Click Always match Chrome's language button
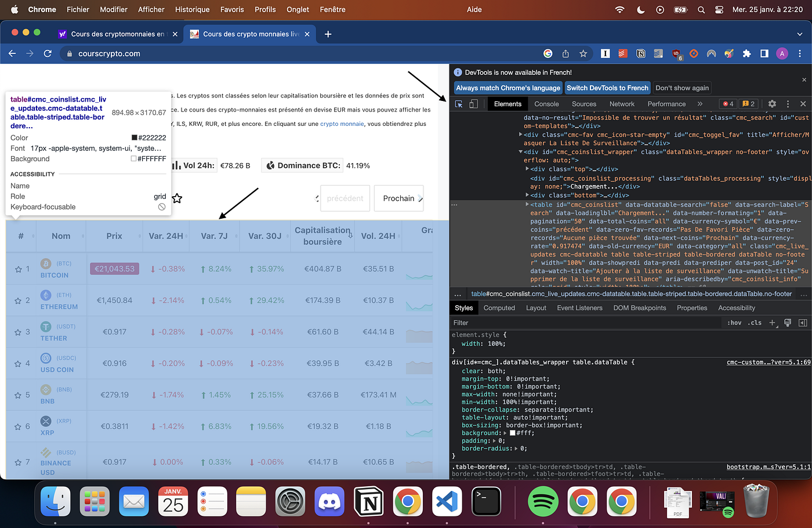This screenshot has height=528, width=812. tap(508, 88)
